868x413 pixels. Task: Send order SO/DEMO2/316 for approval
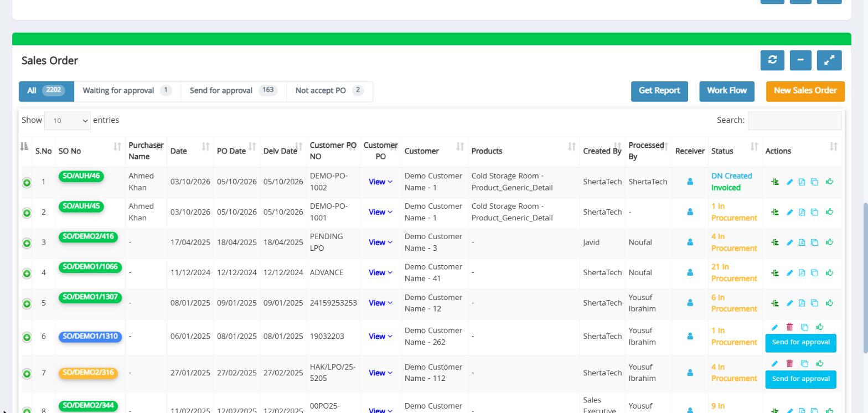800,379
